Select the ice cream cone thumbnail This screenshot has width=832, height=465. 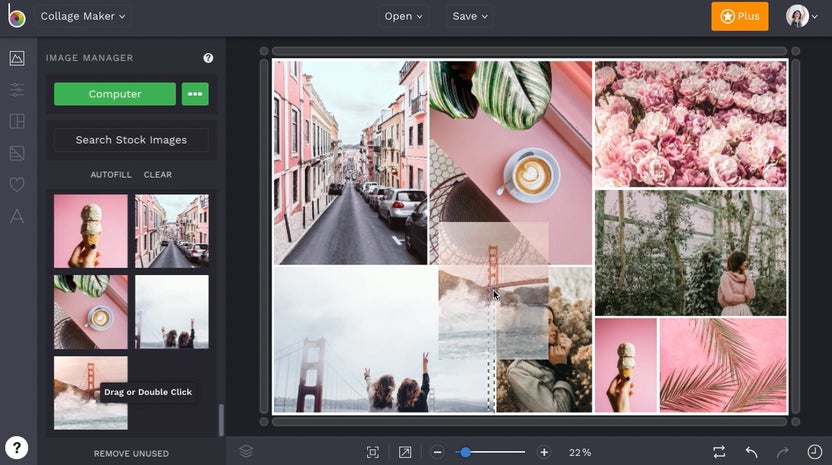pos(91,231)
